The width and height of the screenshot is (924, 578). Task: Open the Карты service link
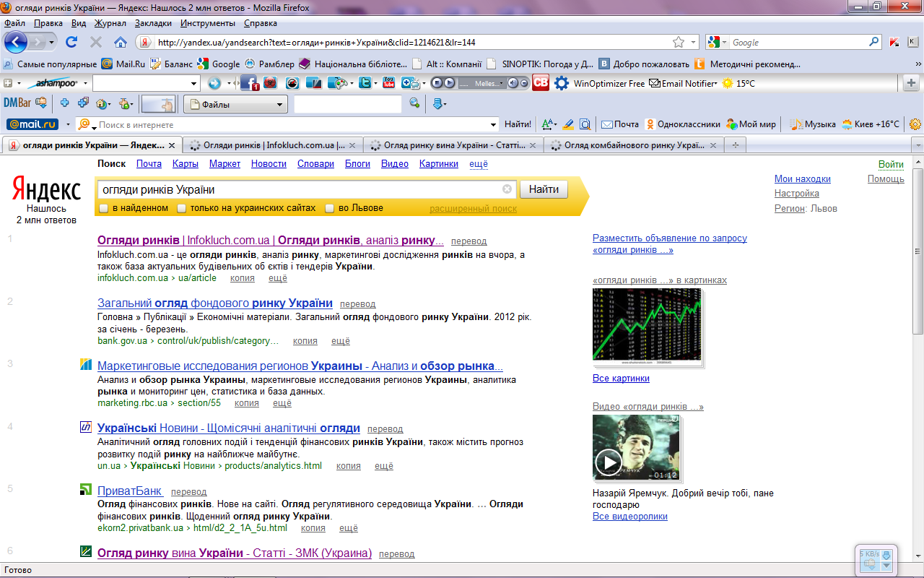coord(186,164)
